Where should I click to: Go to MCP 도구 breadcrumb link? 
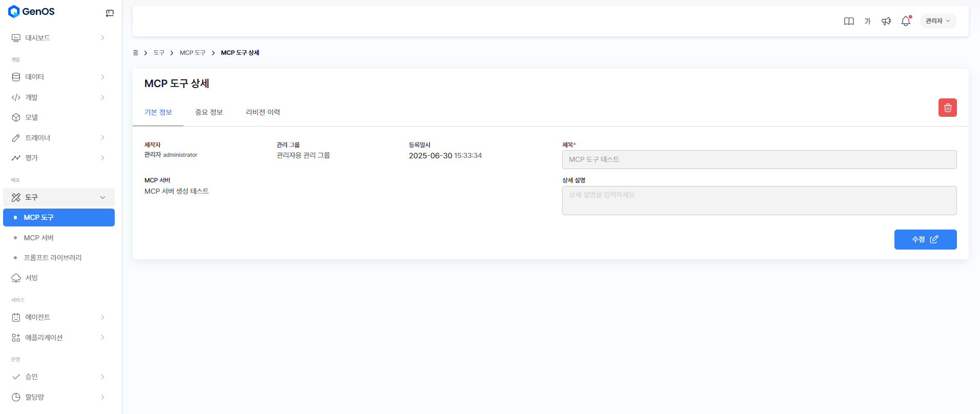click(193, 53)
